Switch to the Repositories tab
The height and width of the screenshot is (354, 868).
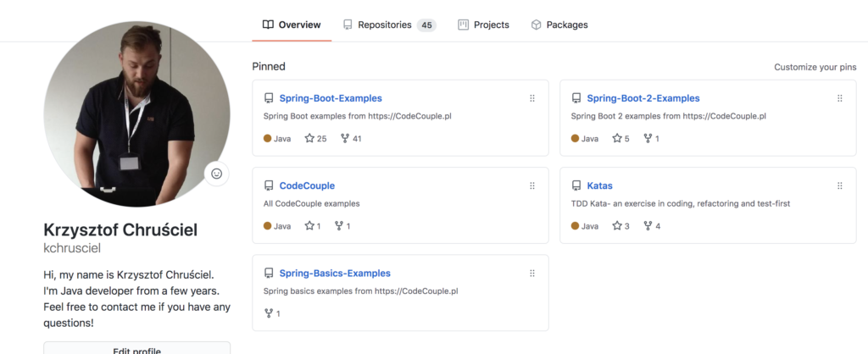pyautogui.click(x=389, y=25)
